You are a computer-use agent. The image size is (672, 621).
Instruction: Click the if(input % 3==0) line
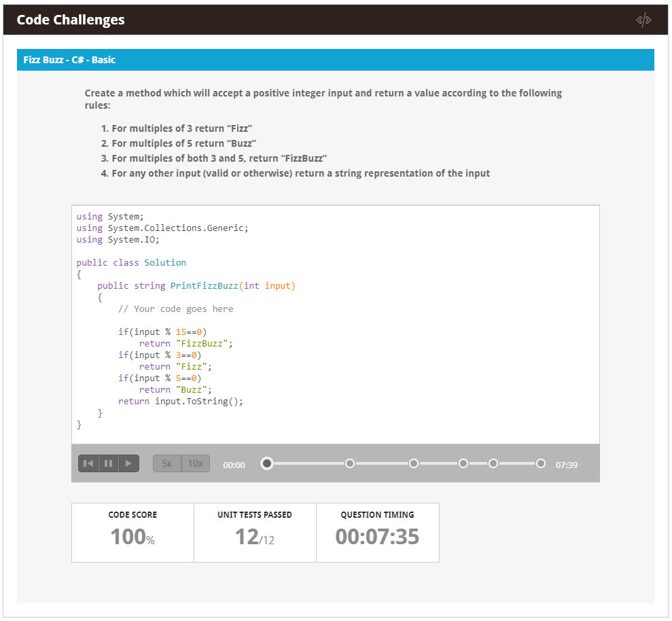tap(160, 355)
